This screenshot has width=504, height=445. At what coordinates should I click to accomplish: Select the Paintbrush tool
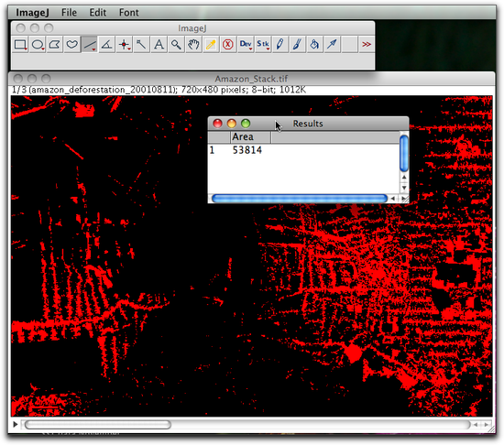click(x=297, y=44)
